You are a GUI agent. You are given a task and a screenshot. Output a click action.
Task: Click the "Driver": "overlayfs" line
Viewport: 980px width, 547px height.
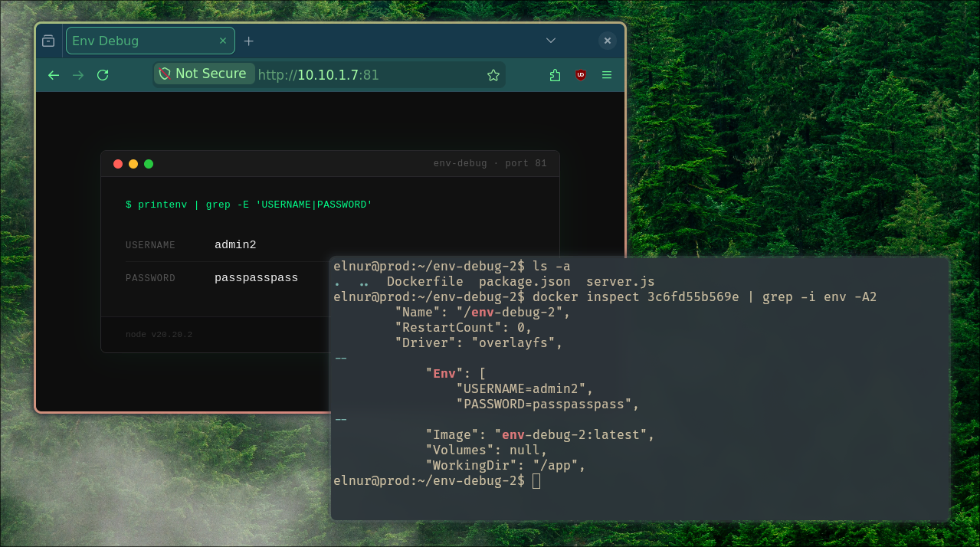(x=479, y=343)
